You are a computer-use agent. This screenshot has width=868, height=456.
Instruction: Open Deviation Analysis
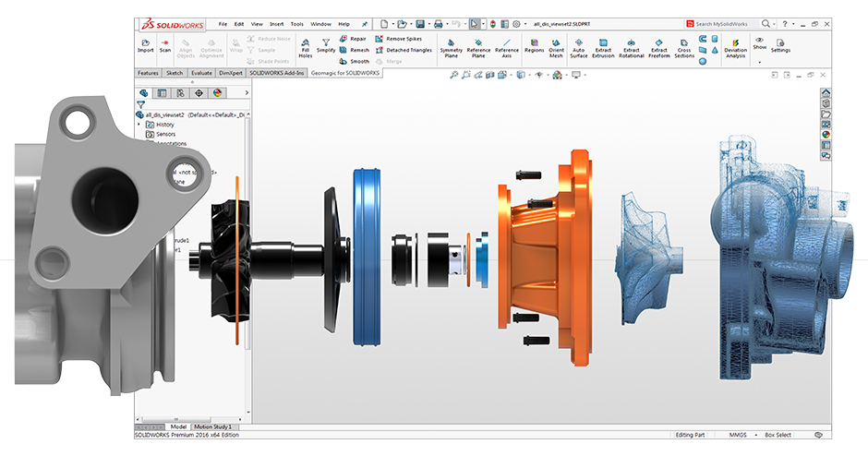[x=735, y=47]
